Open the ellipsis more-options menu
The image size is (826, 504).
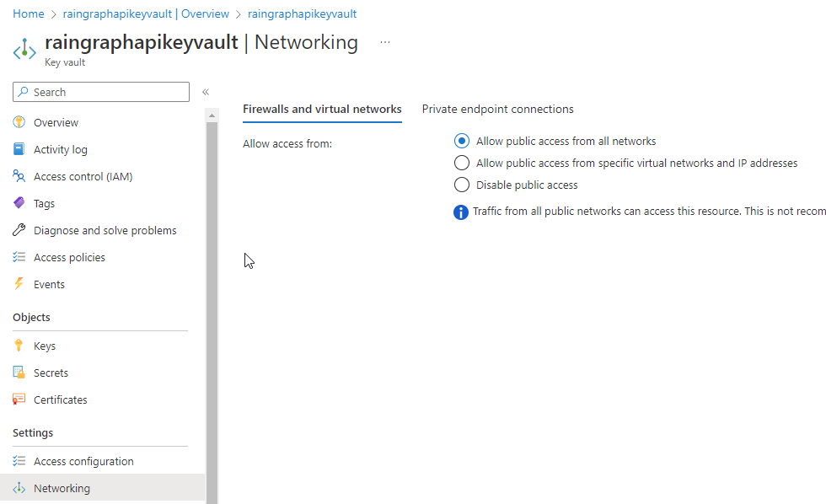pos(385,42)
